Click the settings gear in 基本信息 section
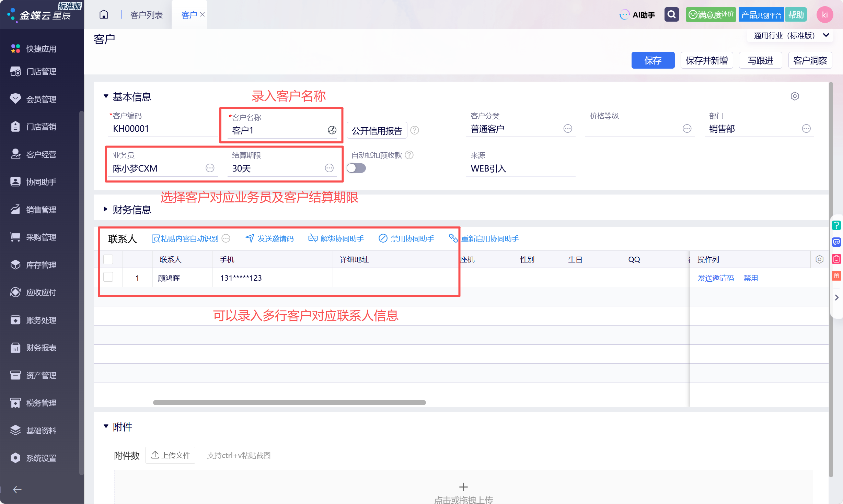Screen dimensions: 843x504 [795, 96]
